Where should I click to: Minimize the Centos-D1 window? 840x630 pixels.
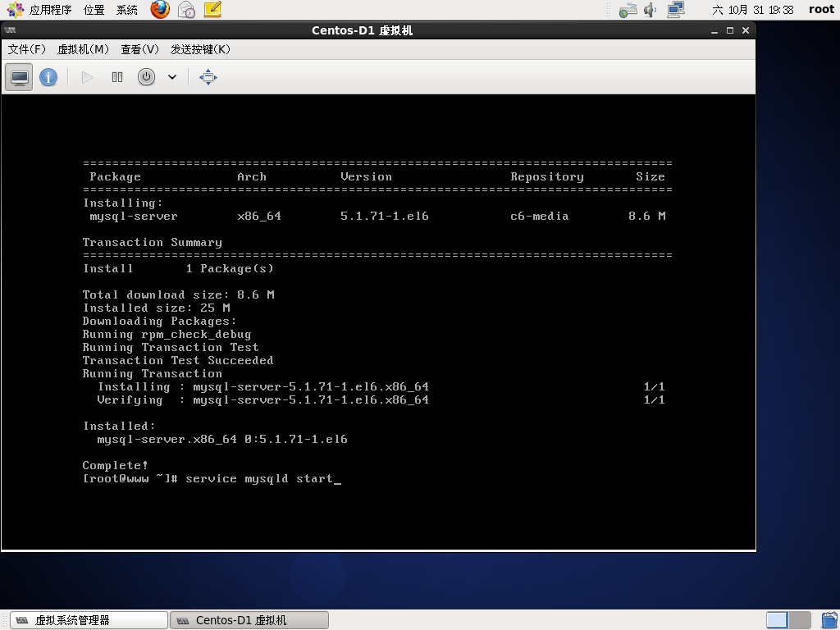point(714,30)
